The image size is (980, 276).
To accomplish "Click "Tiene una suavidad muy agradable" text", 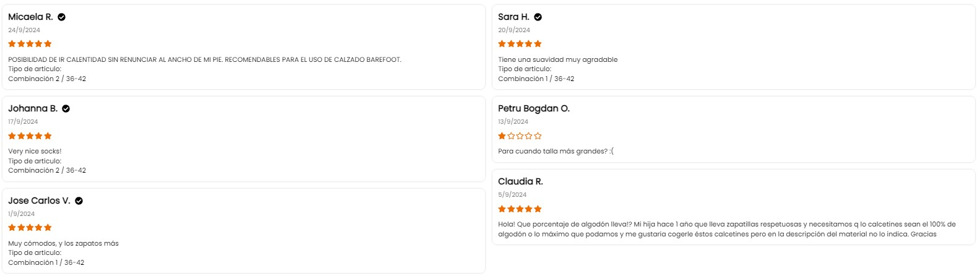I will 557,59.
